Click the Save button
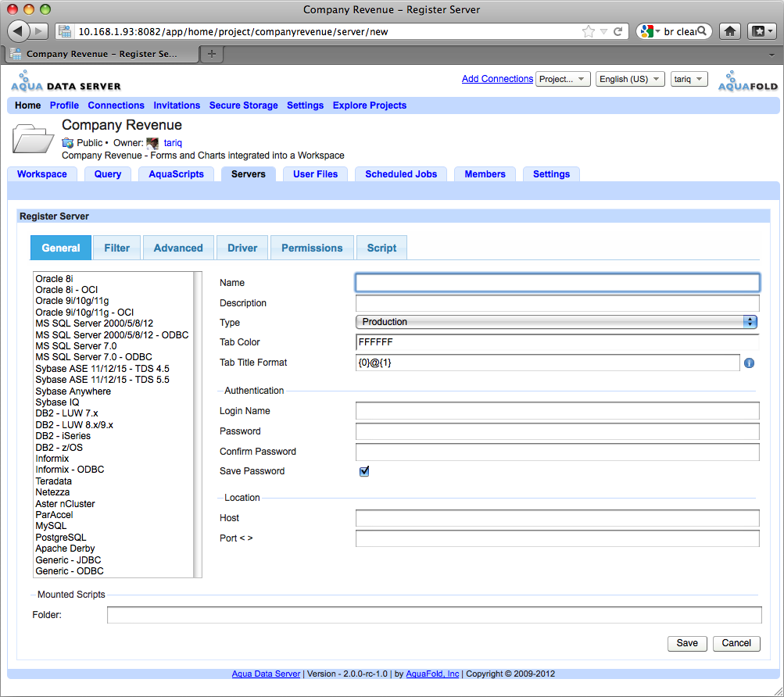 (x=687, y=644)
